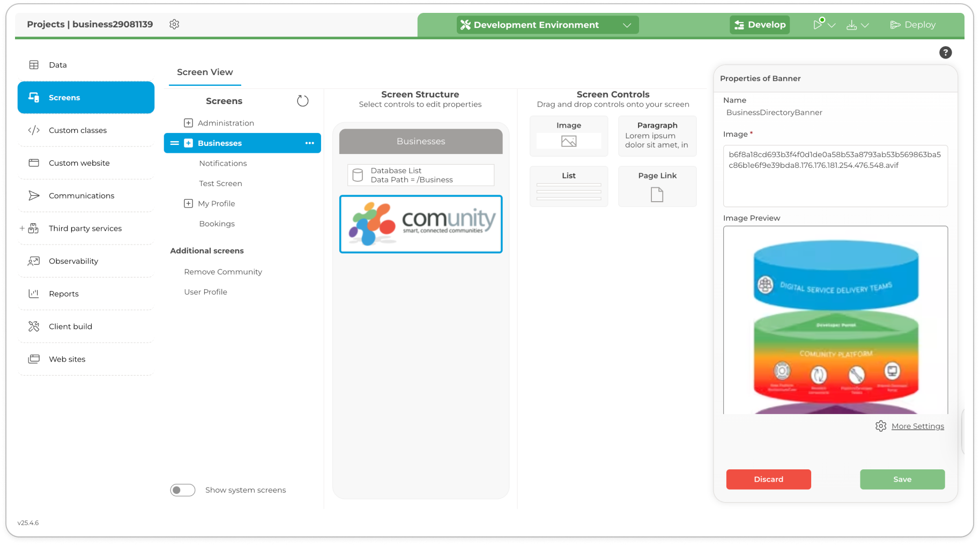Expand the My Profile tree node
Viewport: 980px width, 545px height.
188,203
